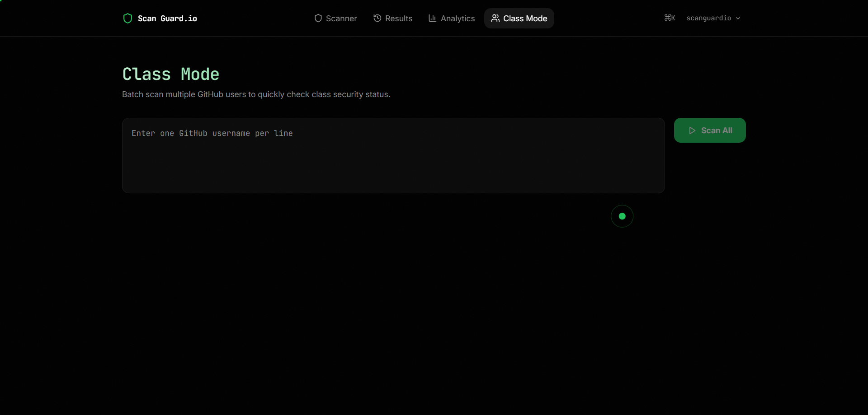The height and width of the screenshot is (415, 868).
Task: Toggle the green radio indicator below the textarea
Action: 622,216
